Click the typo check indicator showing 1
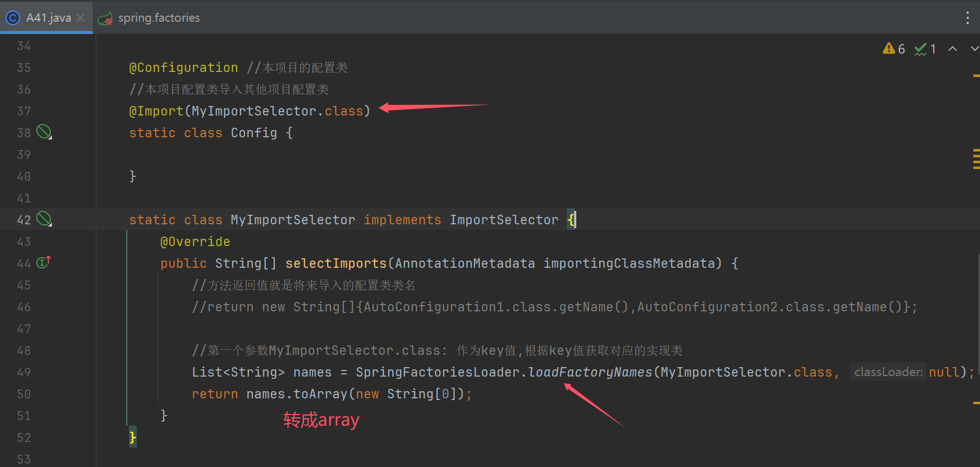 [x=925, y=49]
